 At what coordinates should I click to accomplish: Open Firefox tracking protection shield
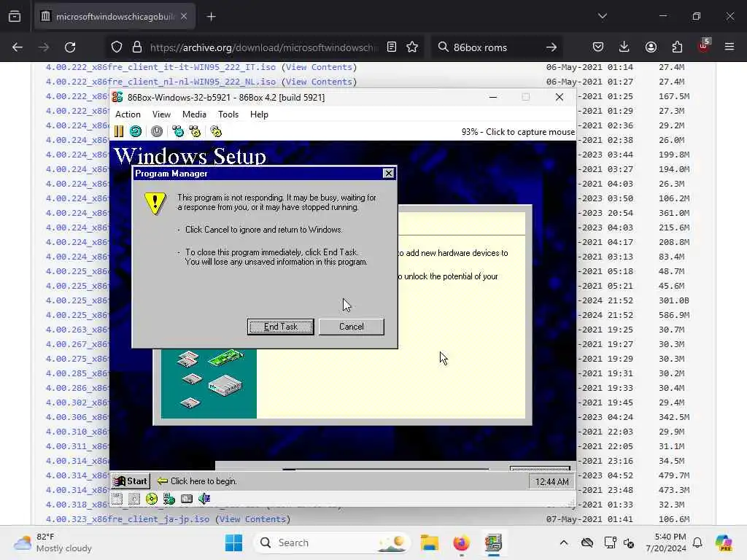[x=117, y=47]
